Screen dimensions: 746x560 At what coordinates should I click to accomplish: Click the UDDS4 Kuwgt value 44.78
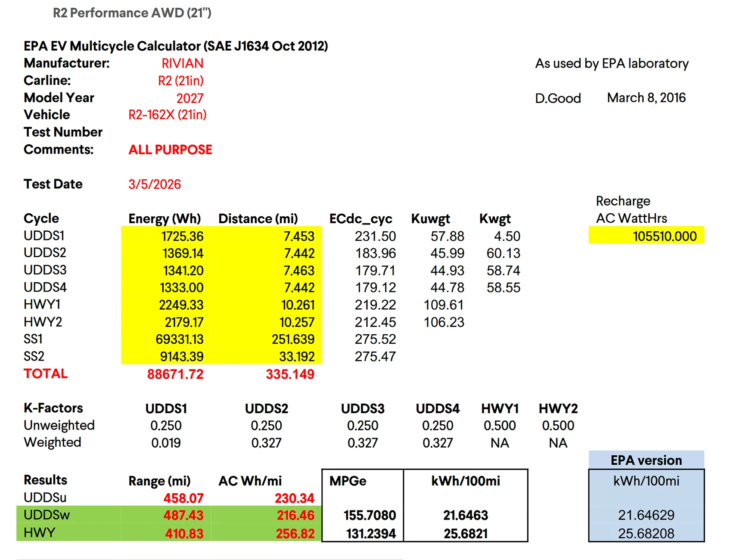point(447,287)
